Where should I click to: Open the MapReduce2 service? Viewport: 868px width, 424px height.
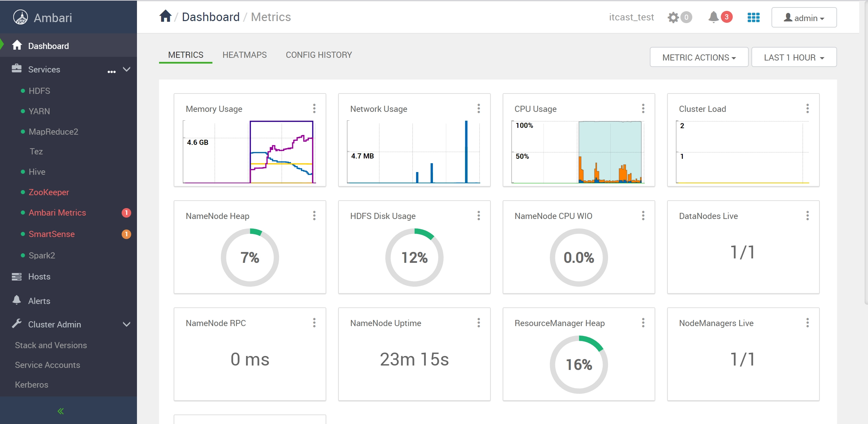(53, 132)
